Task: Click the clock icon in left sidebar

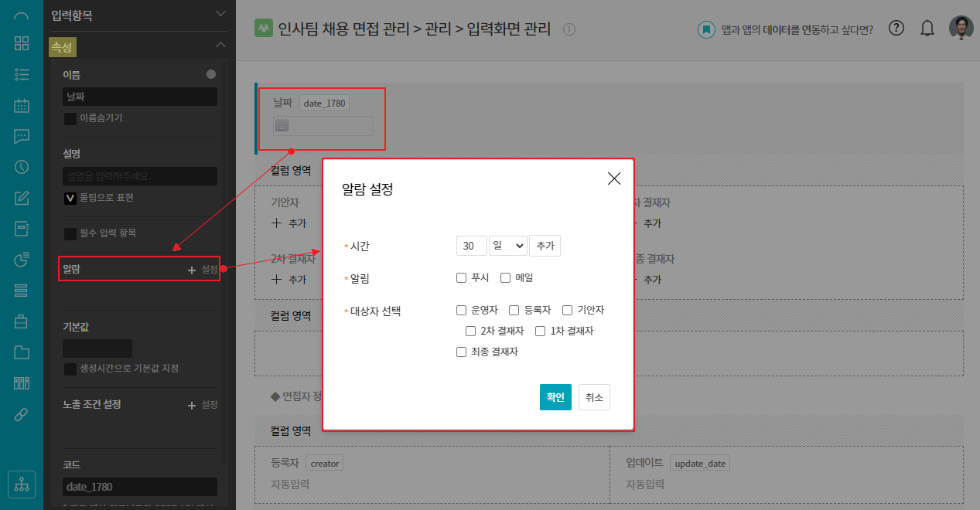Action: pyautogui.click(x=22, y=167)
